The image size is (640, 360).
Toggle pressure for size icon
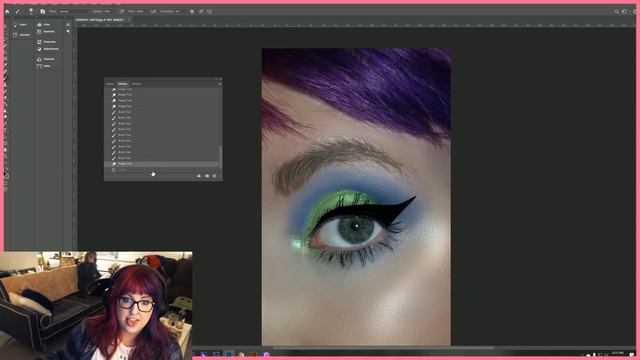[x=201, y=11]
